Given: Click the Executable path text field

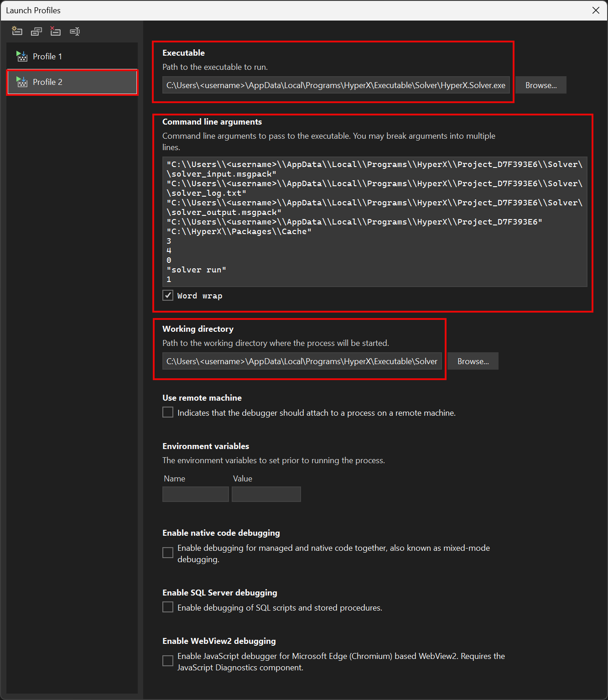Looking at the screenshot, I should pos(336,85).
